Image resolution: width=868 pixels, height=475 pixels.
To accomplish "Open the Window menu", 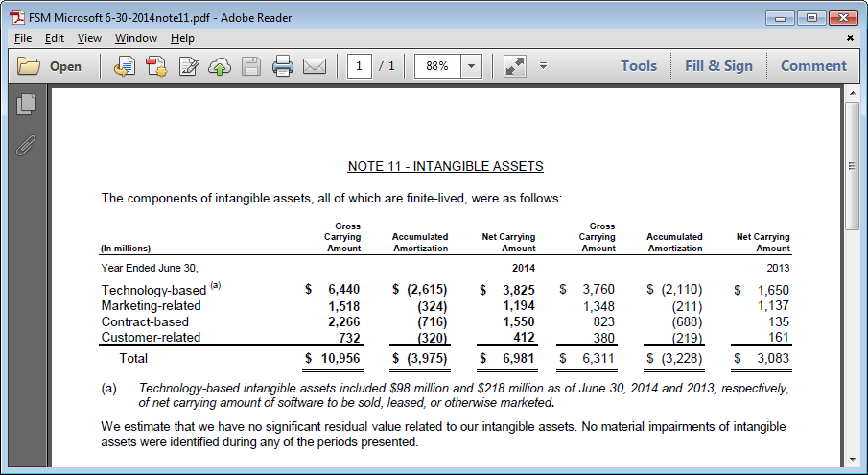I will click(x=136, y=38).
